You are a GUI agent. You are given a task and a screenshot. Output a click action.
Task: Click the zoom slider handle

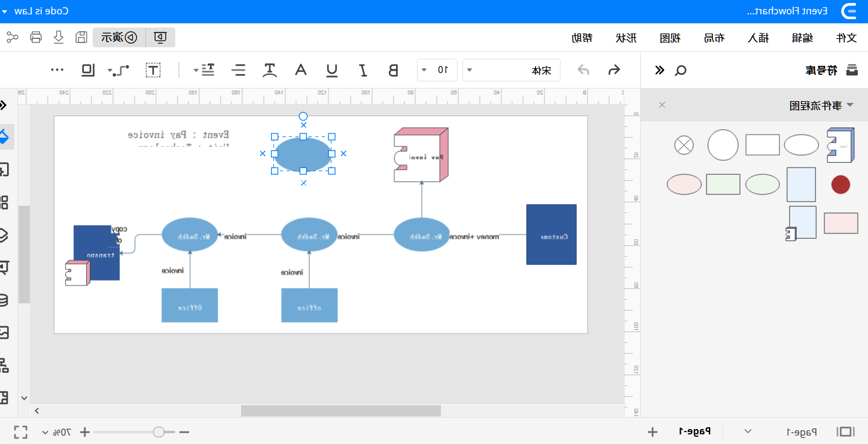(159, 431)
